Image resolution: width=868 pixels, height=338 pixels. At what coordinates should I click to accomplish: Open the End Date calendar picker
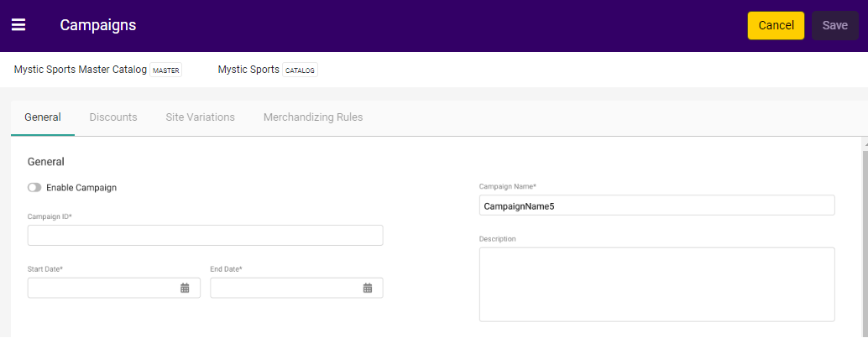[368, 288]
